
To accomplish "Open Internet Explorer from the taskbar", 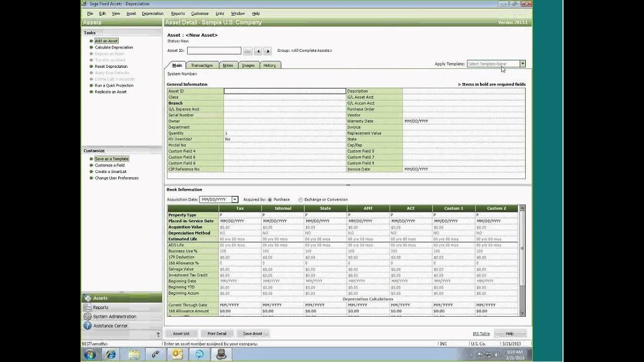I will point(111,354).
